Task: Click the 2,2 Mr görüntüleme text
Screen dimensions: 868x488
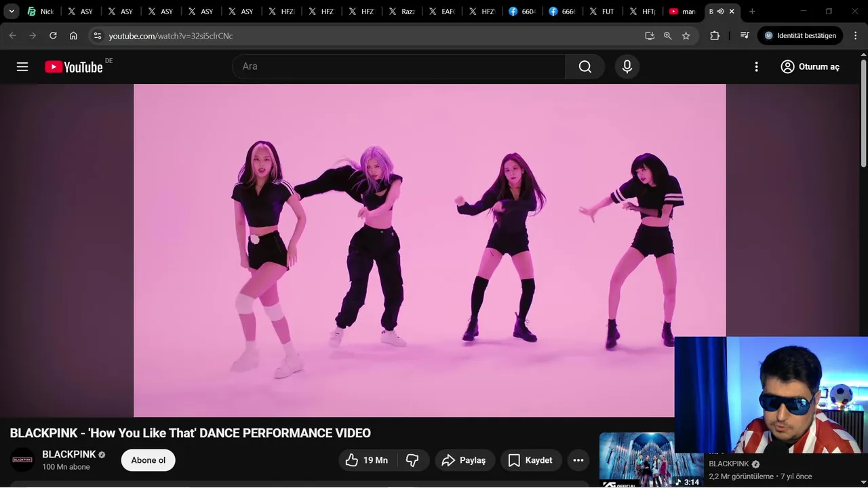Action: tap(741, 476)
